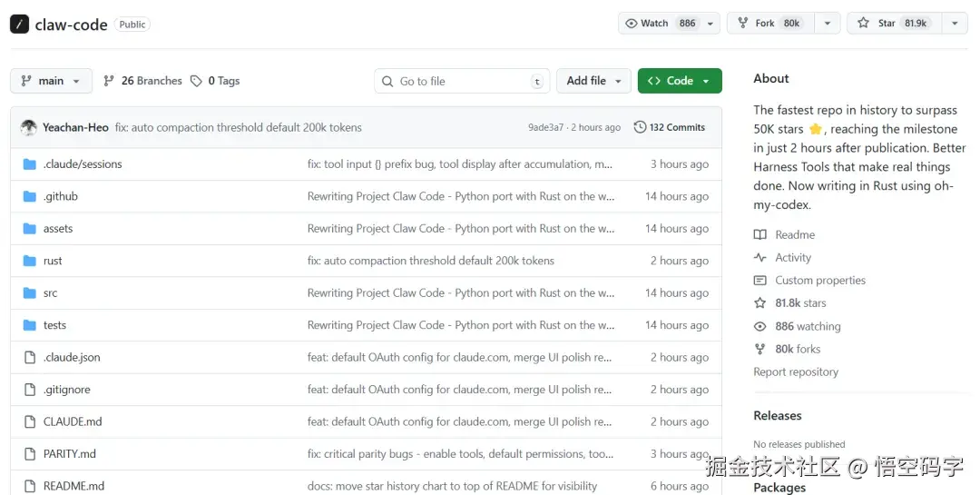The width and height of the screenshot is (980, 495).
Task: Click the branch icon beside 26 Branches
Action: 109,81
